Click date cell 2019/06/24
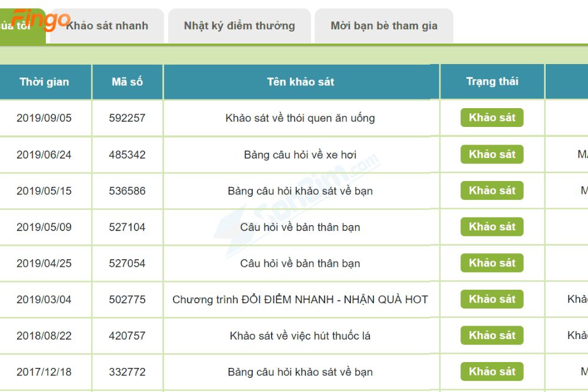This screenshot has width=588, height=392. [x=44, y=155]
